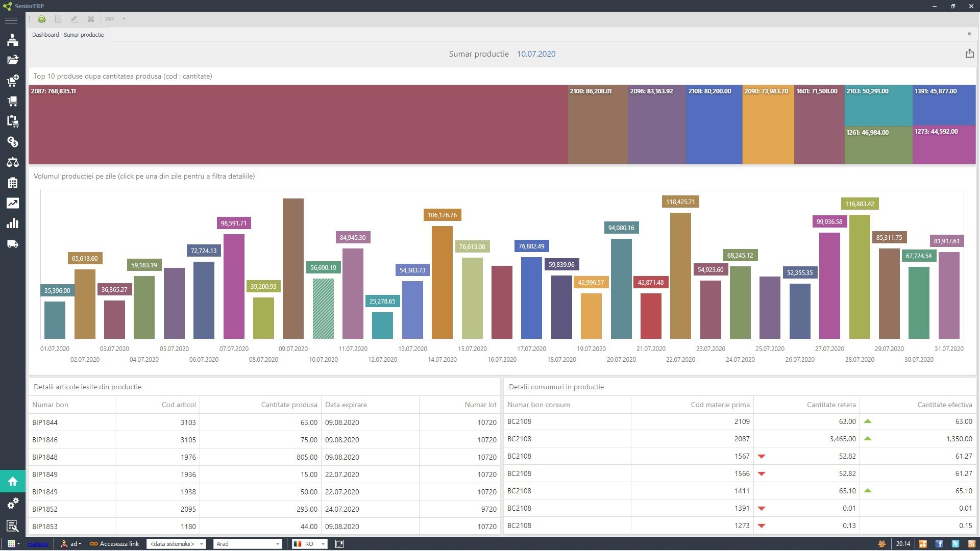Click the export/share dashboard icon

969,54
